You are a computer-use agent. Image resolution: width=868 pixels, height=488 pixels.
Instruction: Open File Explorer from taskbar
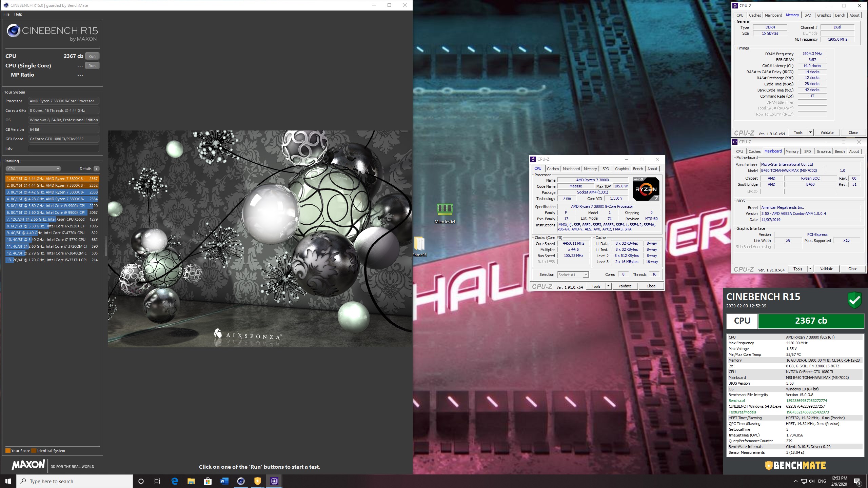click(x=191, y=481)
